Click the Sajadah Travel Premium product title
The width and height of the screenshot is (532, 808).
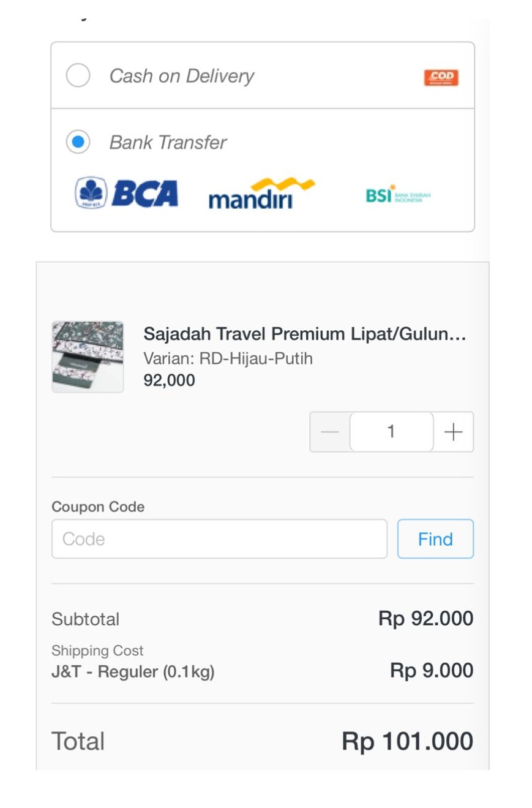(305, 334)
